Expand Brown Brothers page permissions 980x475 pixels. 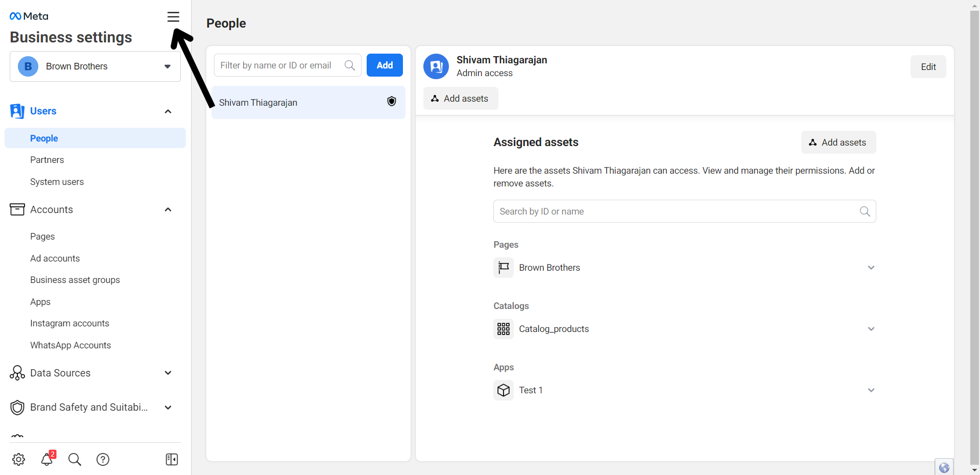click(x=871, y=268)
